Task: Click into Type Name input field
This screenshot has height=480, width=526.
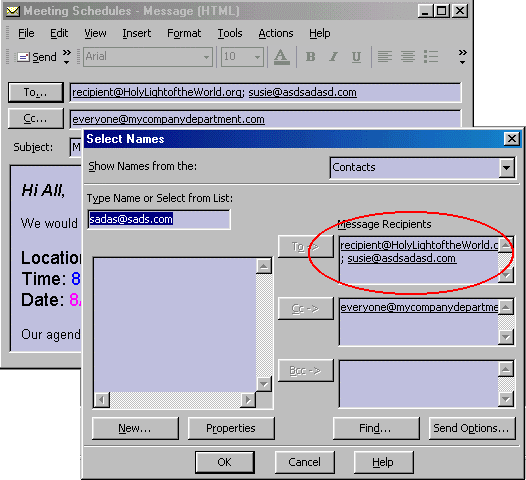Action: (x=159, y=219)
